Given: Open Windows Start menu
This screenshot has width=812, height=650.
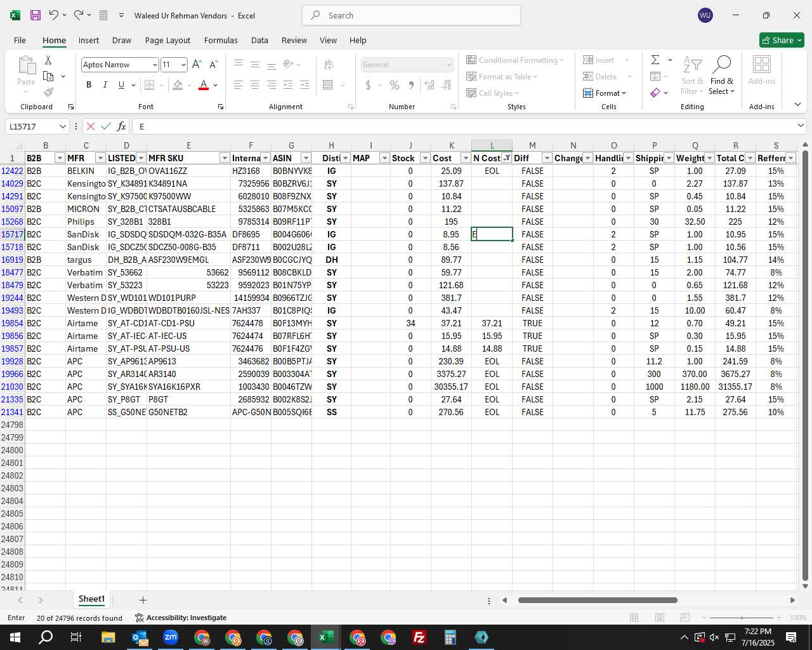Looking at the screenshot, I should point(15,637).
